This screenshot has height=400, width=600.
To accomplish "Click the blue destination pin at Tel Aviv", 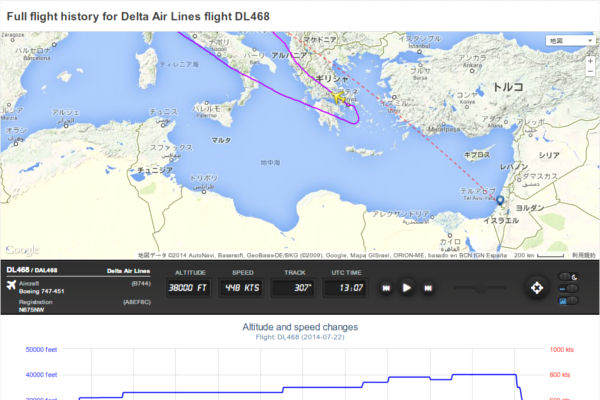I will 500,200.
